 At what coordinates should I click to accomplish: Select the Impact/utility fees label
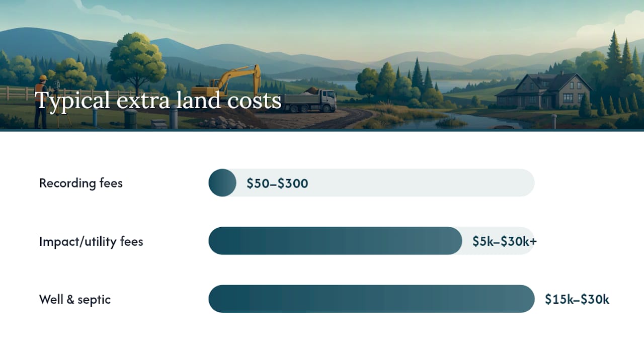tap(91, 241)
